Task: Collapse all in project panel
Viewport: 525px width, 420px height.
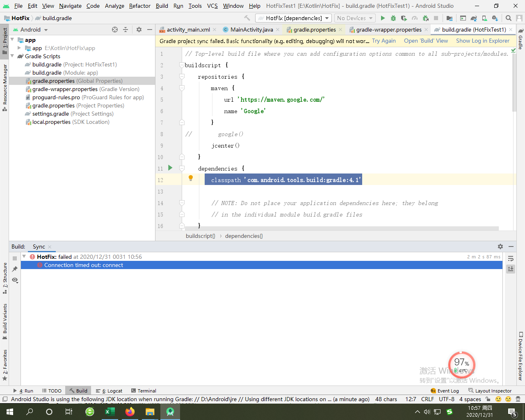Action: pyautogui.click(x=126, y=30)
